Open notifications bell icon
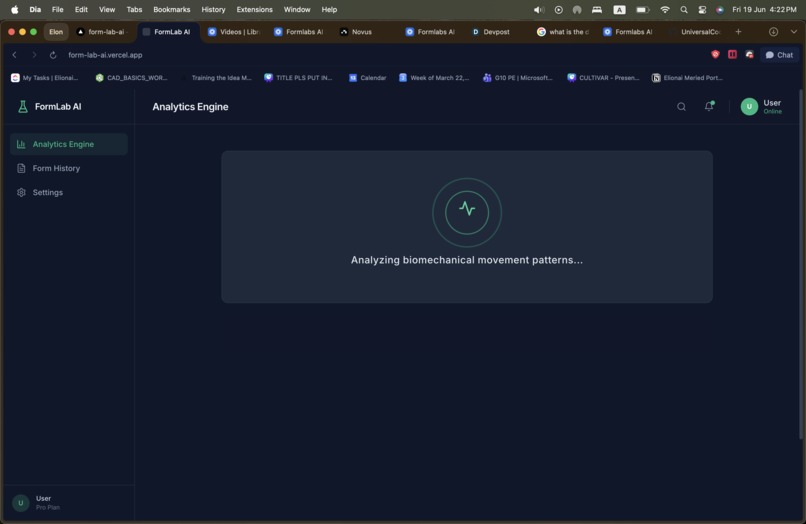This screenshot has width=806, height=524. (709, 106)
